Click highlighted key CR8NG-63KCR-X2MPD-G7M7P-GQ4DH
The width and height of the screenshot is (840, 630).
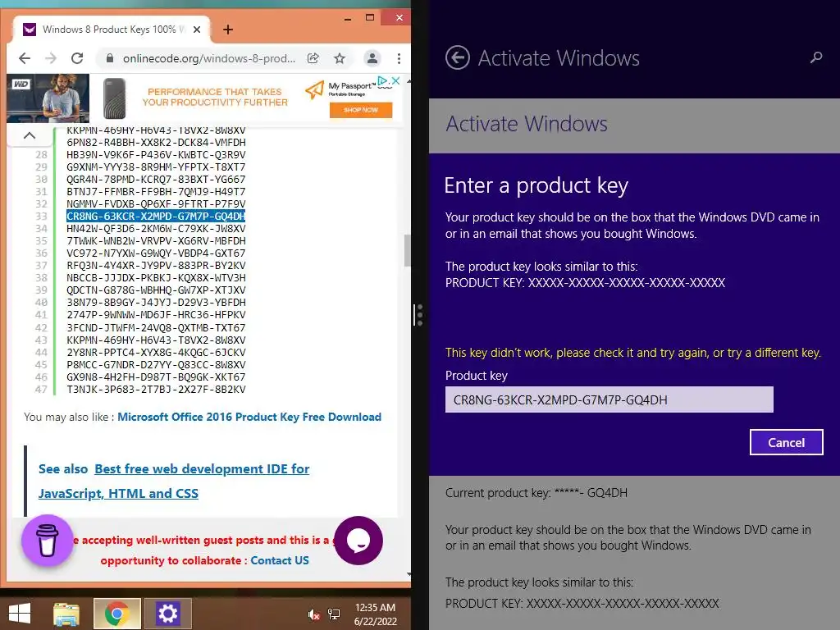156,217
